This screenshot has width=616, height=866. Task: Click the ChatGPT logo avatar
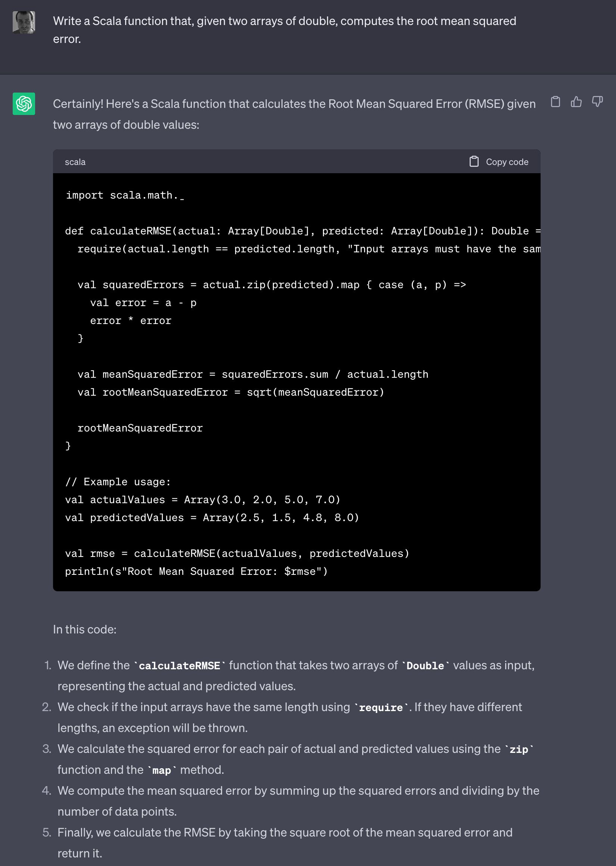[24, 103]
